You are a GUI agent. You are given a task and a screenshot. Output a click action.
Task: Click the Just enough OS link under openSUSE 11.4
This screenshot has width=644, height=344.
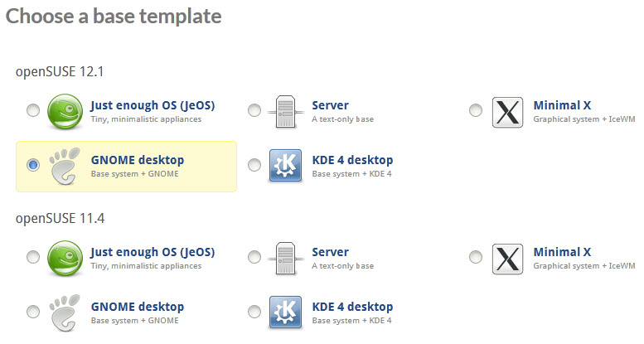coord(153,252)
